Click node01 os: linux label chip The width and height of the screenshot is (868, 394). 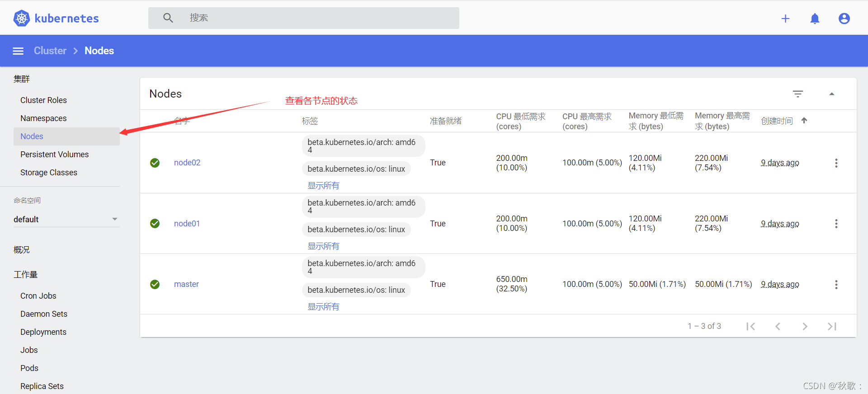[356, 230]
